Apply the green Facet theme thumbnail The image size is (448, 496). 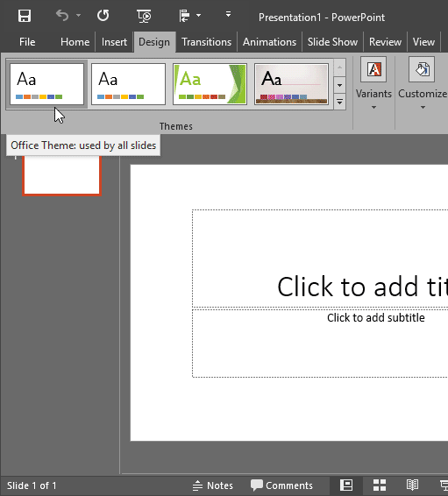(210, 84)
